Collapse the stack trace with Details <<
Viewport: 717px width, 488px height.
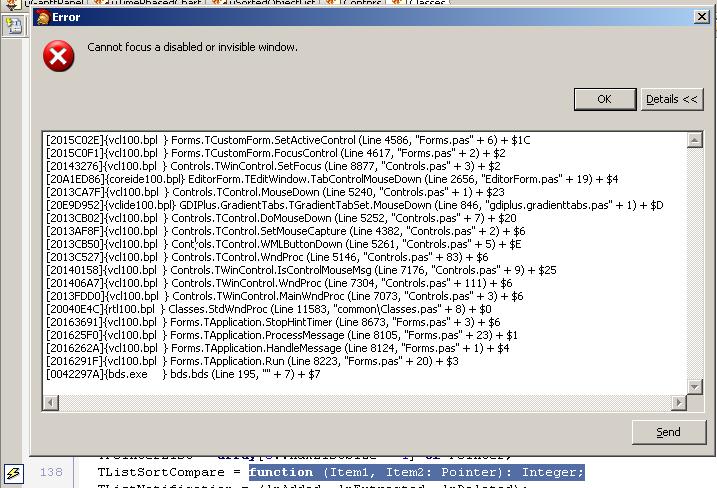pyautogui.click(x=672, y=99)
